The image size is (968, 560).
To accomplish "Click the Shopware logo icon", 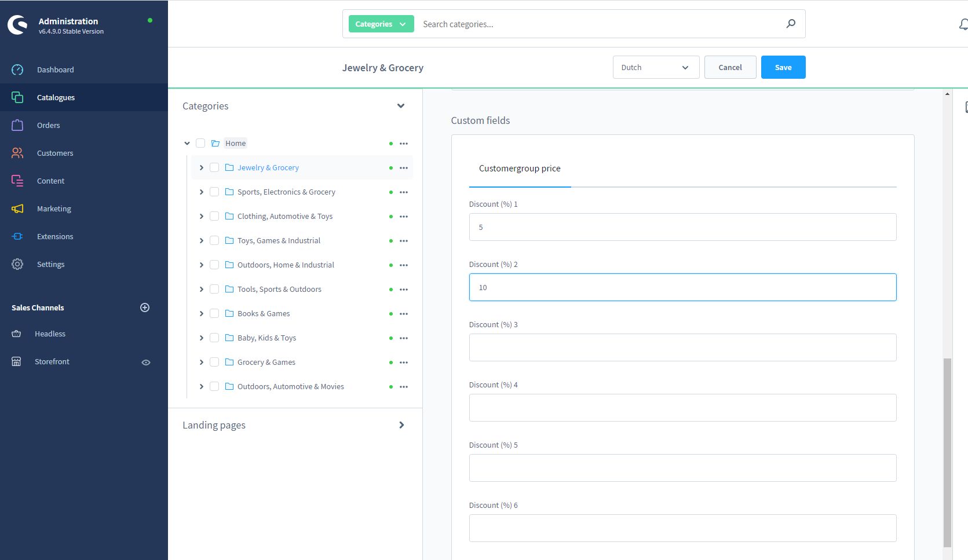I will pyautogui.click(x=17, y=25).
